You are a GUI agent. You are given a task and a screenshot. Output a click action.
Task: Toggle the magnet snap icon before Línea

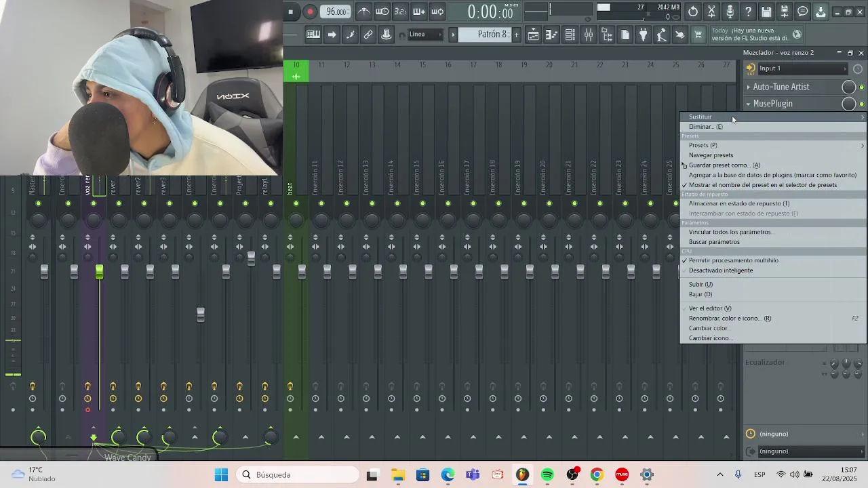[403, 35]
